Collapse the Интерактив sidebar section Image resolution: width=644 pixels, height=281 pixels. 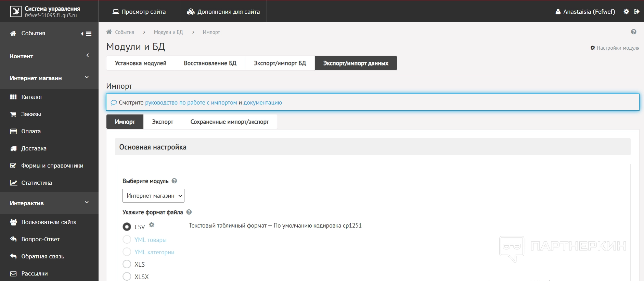point(49,203)
